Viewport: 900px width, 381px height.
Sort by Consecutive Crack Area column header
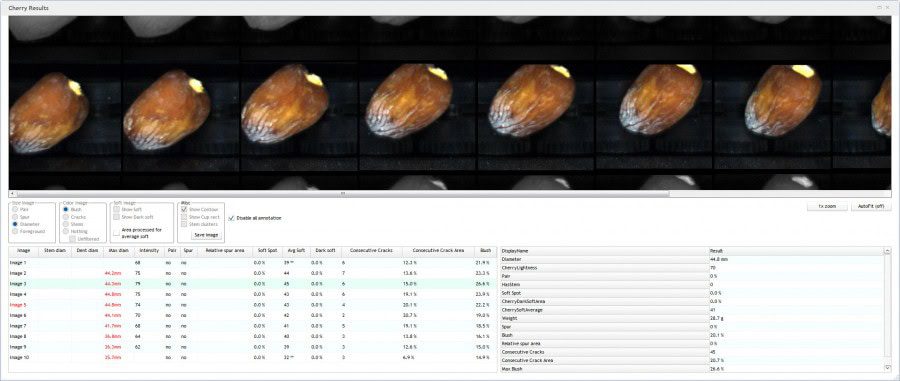pos(438,251)
